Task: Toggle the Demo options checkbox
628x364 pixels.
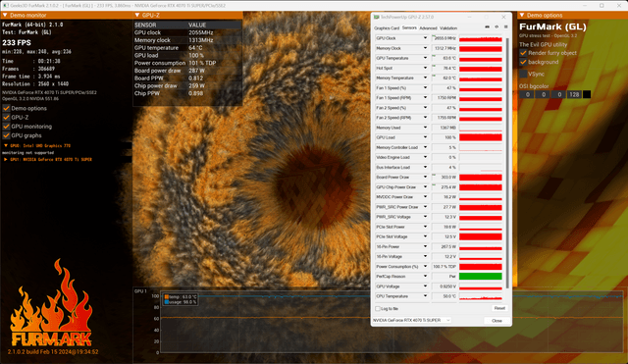Action: click(7, 108)
